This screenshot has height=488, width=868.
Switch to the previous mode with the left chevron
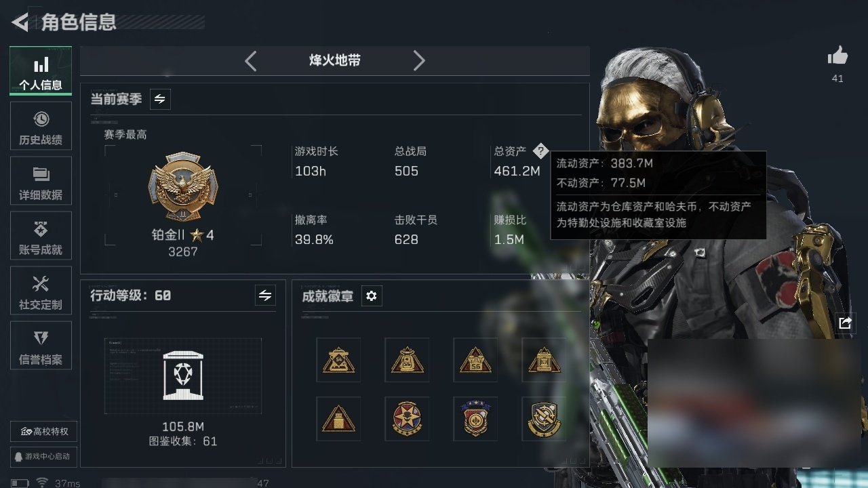pos(250,61)
